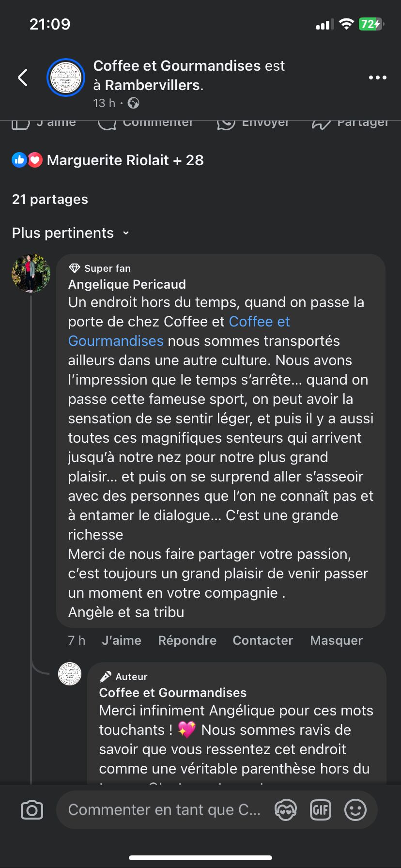Reply to Angelique's comment via Répondre
The image size is (401, 868).
point(187,640)
